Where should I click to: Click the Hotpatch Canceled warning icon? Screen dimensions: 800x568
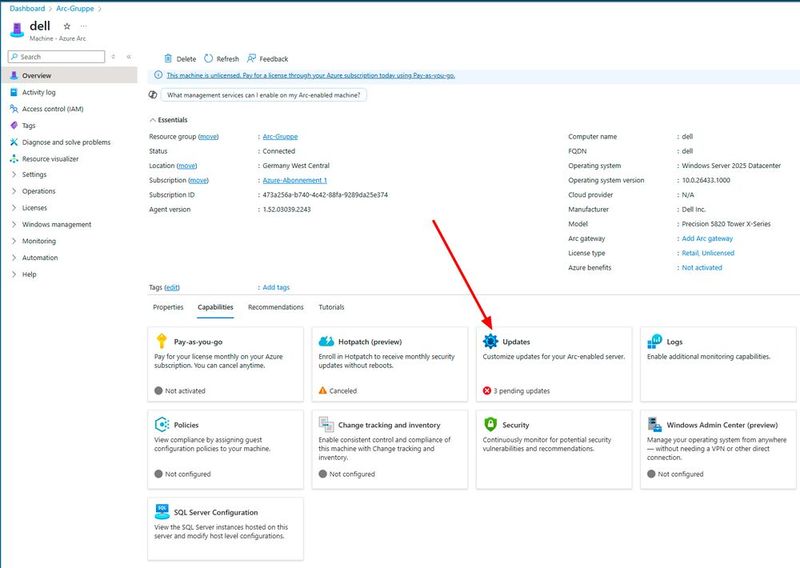point(322,390)
